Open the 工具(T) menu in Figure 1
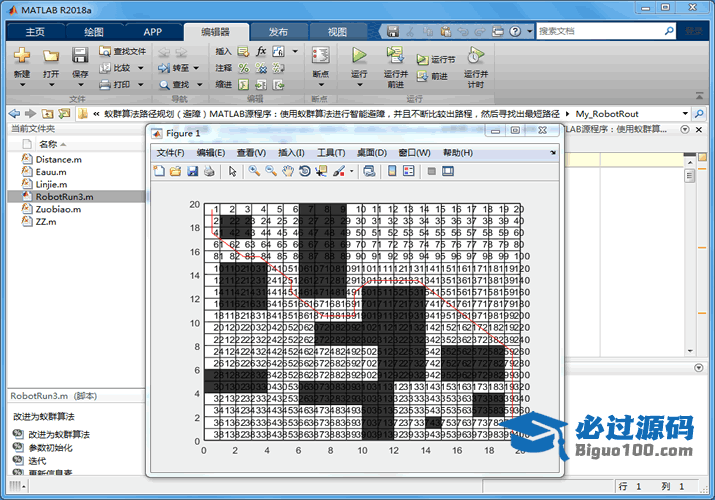 (x=331, y=152)
